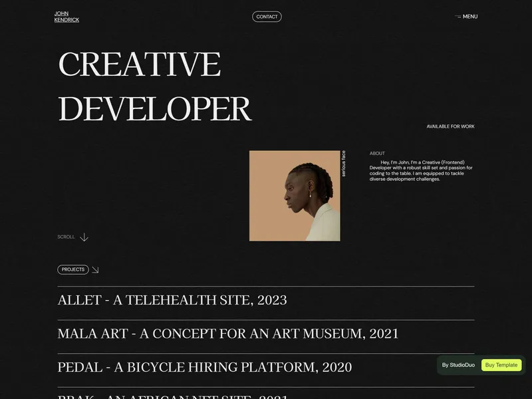Image resolution: width=532 pixels, height=399 pixels.
Task: Click the PROJECTS pill button
Action: [73, 269]
